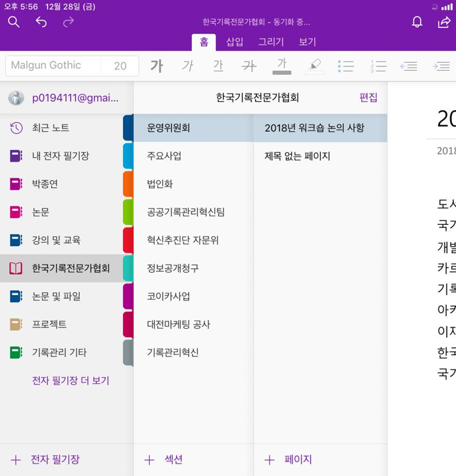456x476 pixels.
Task: Click the plus icon beside 전자 필기장
Action: tap(16, 460)
